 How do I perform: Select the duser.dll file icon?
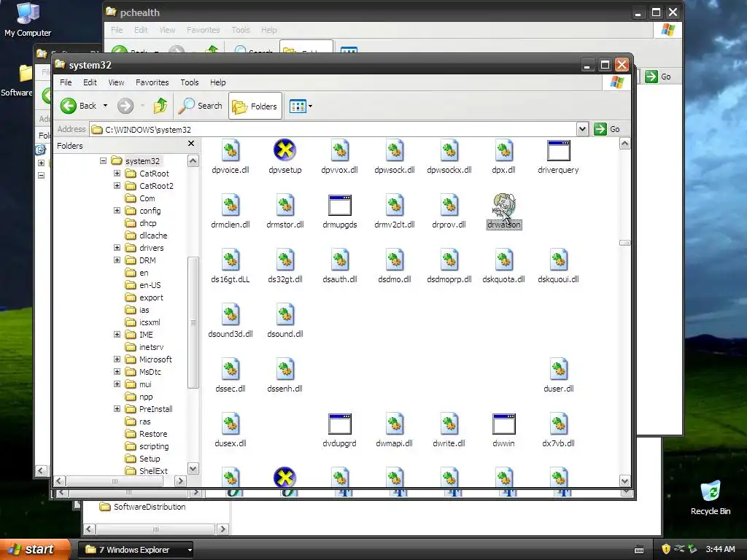[x=558, y=370]
